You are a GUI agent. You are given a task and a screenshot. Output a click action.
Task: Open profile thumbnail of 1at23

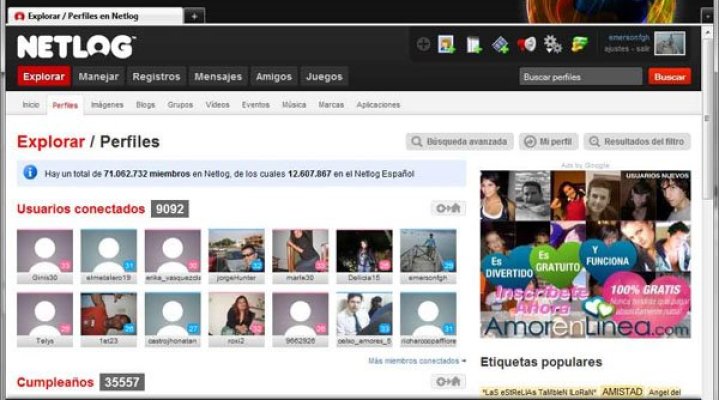pyautogui.click(x=109, y=314)
